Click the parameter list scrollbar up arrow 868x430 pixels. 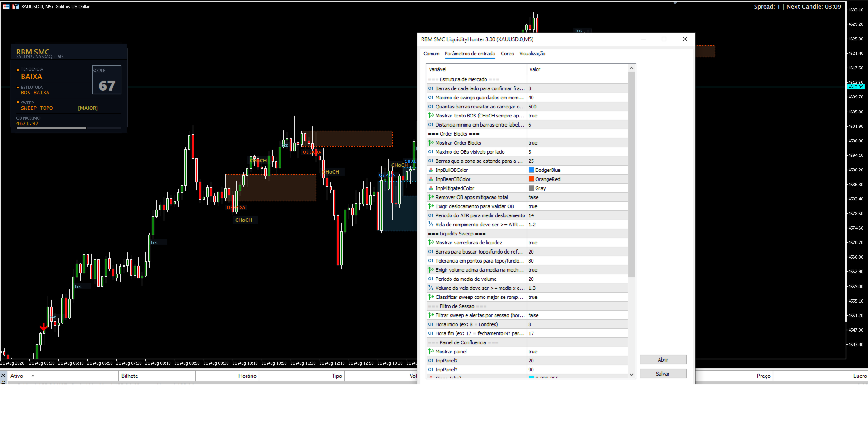[631, 68]
